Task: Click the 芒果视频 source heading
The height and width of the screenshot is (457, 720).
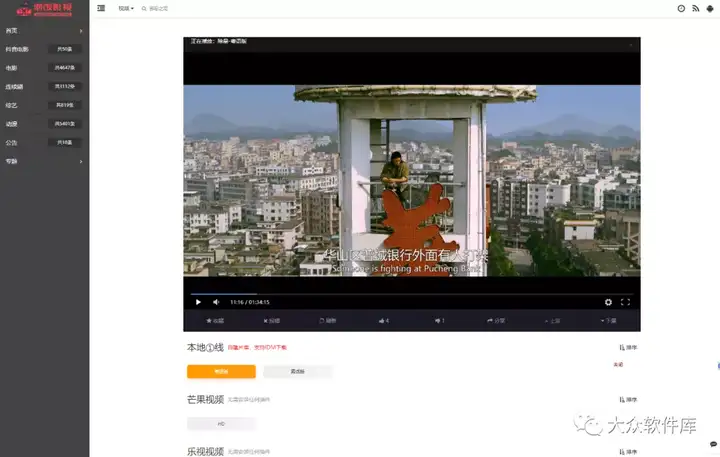Action: (205, 400)
